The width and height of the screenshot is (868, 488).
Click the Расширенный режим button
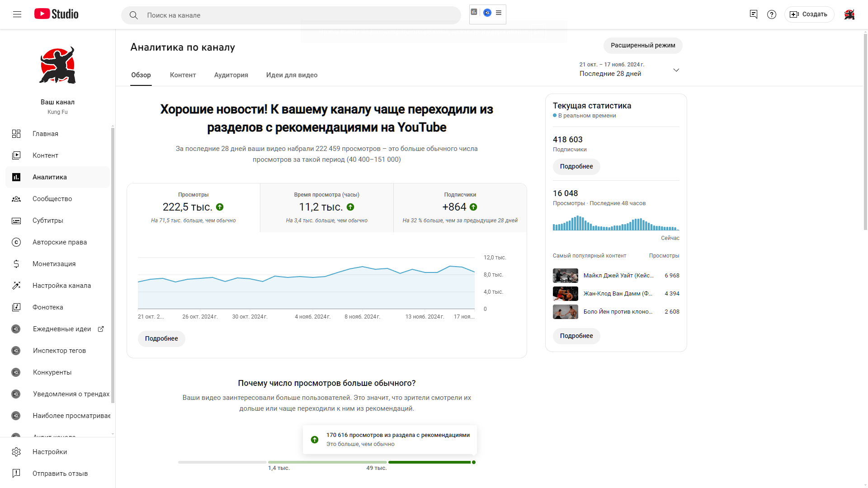click(x=642, y=45)
